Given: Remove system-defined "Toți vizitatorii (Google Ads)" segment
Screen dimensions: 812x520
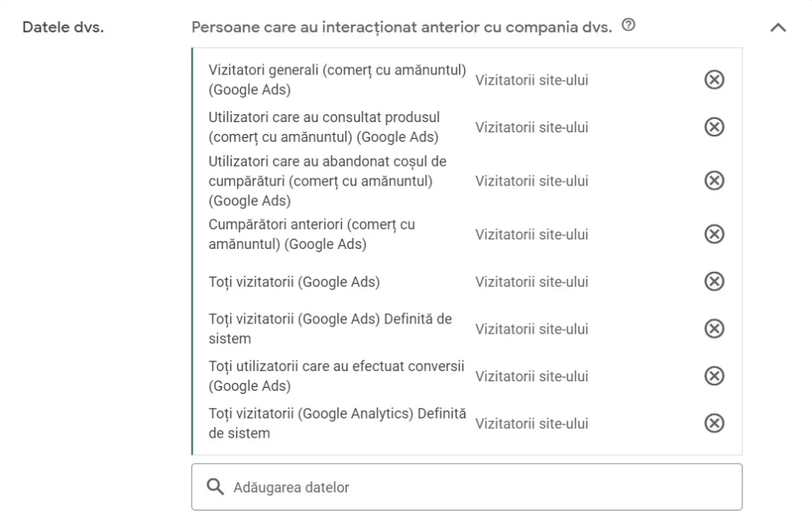Looking at the screenshot, I should pos(713,328).
